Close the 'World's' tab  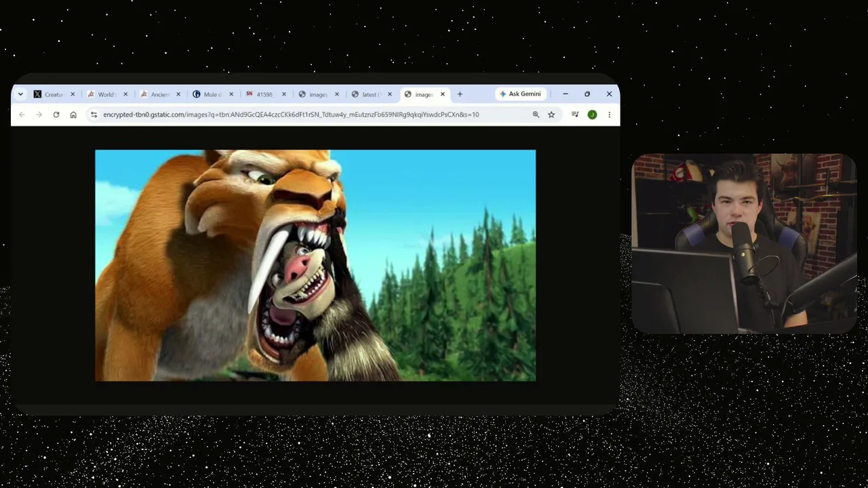point(125,94)
